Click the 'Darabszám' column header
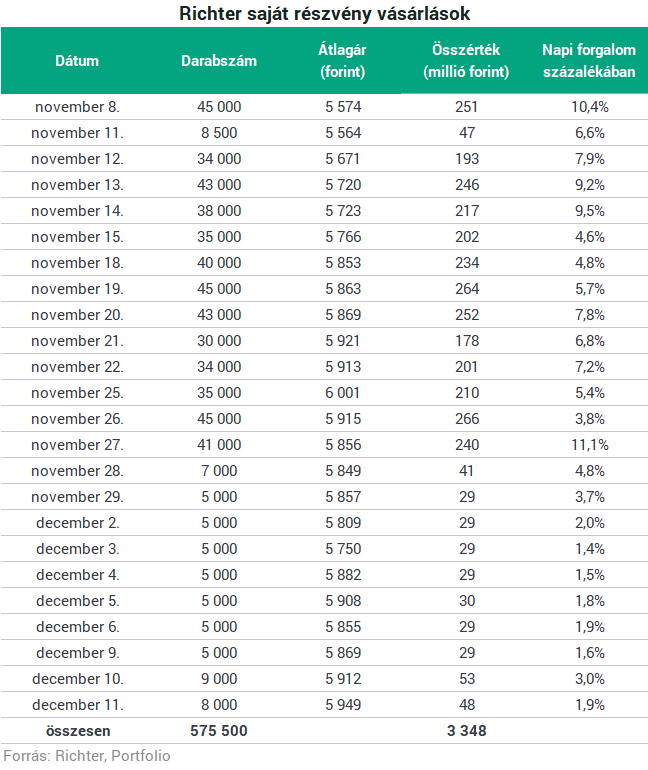The image size is (648, 770). (x=219, y=61)
